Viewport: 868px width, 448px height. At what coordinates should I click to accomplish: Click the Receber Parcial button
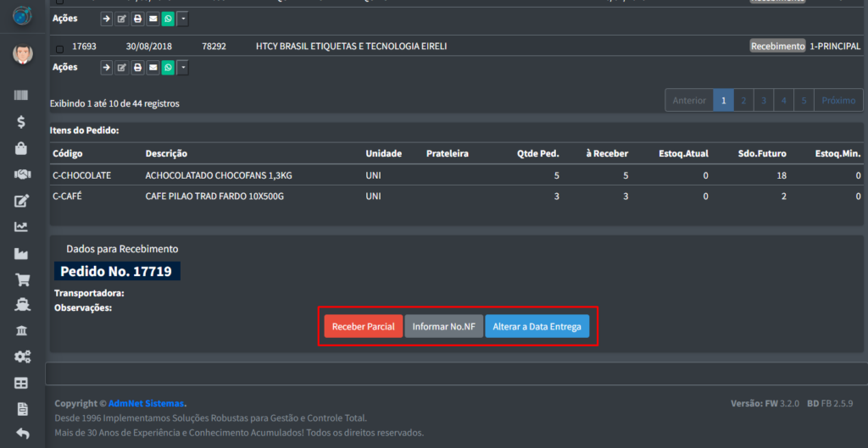click(363, 327)
